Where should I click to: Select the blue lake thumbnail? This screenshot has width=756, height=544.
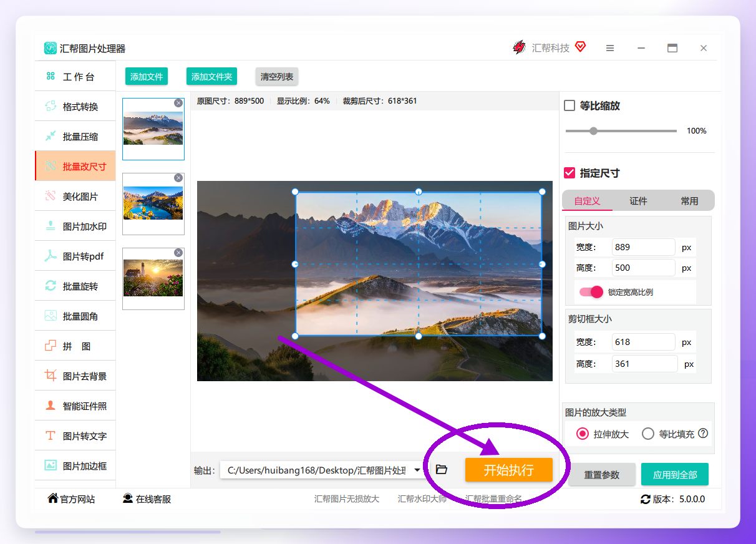[153, 203]
